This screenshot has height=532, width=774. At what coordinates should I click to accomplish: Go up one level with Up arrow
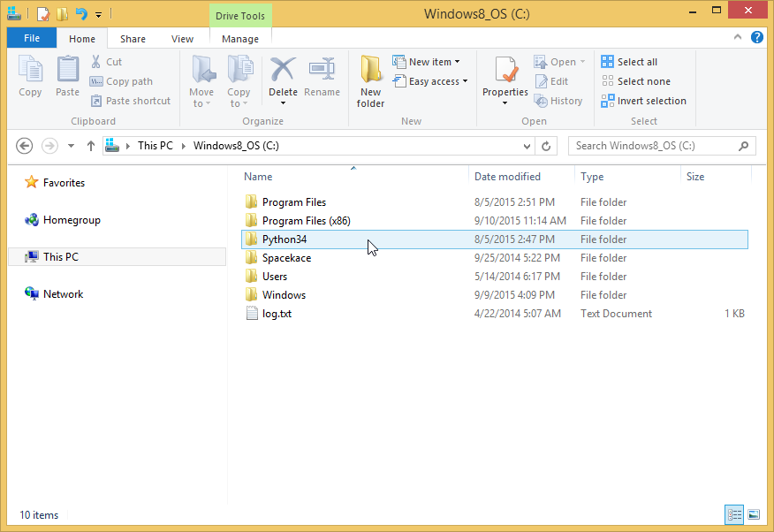coord(91,146)
